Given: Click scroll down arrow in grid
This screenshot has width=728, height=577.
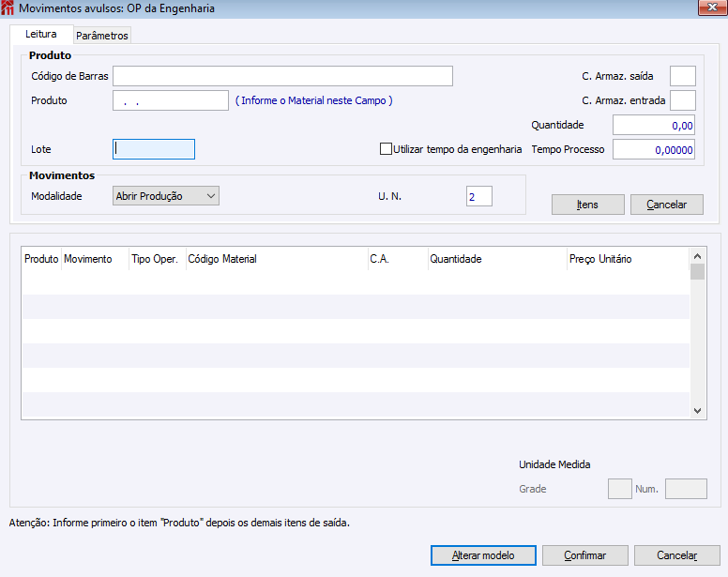Looking at the screenshot, I should [697, 410].
